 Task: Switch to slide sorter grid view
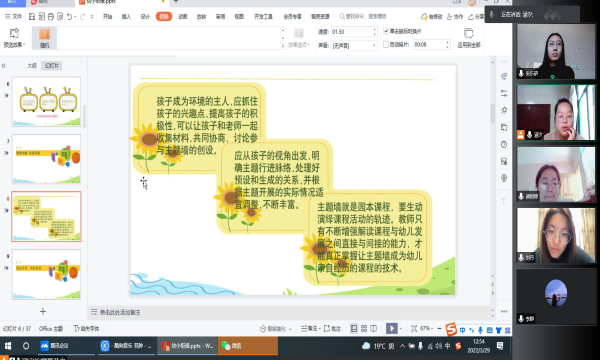pyautogui.click(x=364, y=328)
